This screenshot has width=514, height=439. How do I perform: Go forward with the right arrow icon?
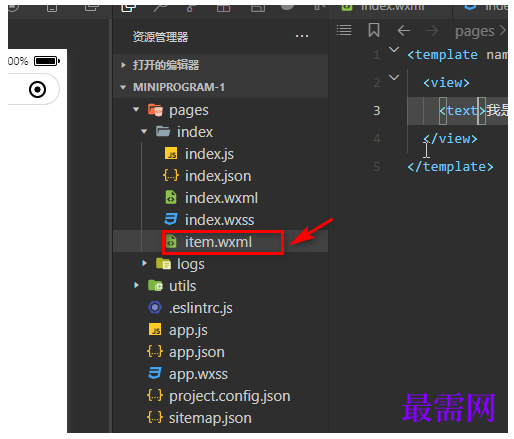(x=432, y=31)
